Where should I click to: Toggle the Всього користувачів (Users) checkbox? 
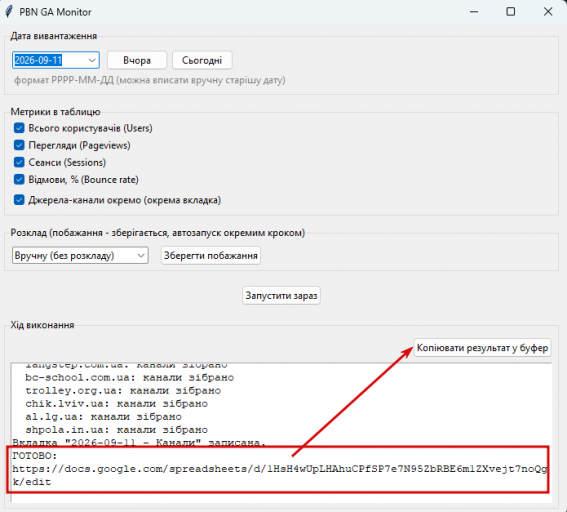pyautogui.click(x=19, y=128)
